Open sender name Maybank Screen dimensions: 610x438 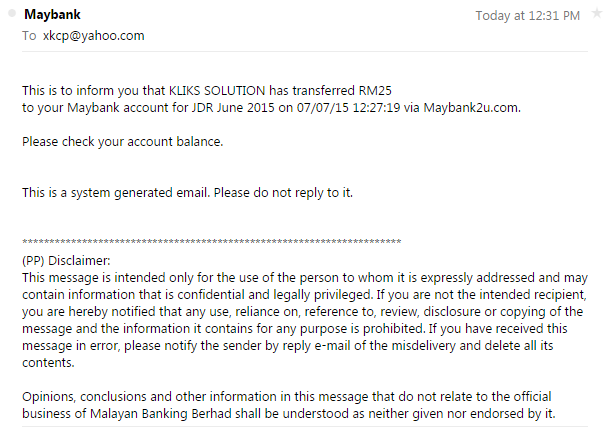[x=52, y=15]
